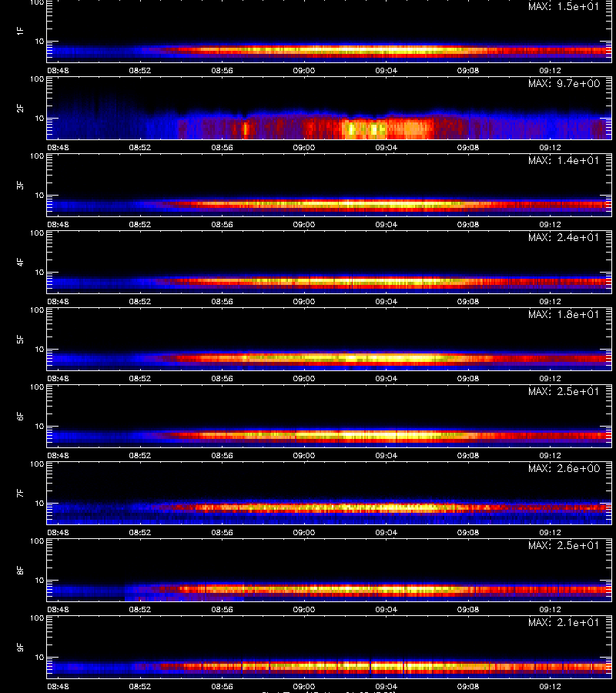Click the 10 tick label of 4F panel
616x693 pixels.
point(39,273)
